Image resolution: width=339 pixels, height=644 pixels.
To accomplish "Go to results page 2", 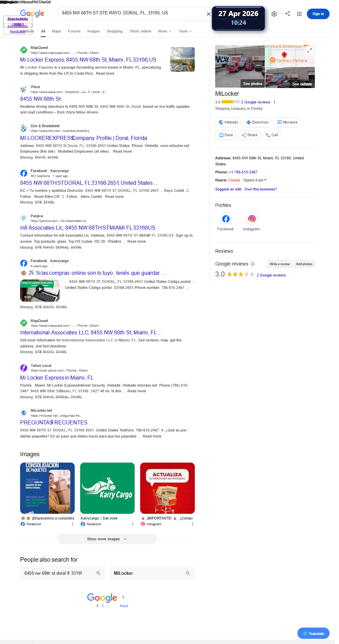I will [103, 606].
